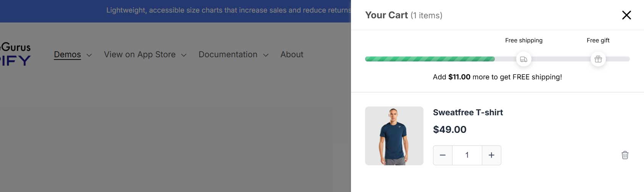Expand the chevron beside View on App Store

(184, 55)
